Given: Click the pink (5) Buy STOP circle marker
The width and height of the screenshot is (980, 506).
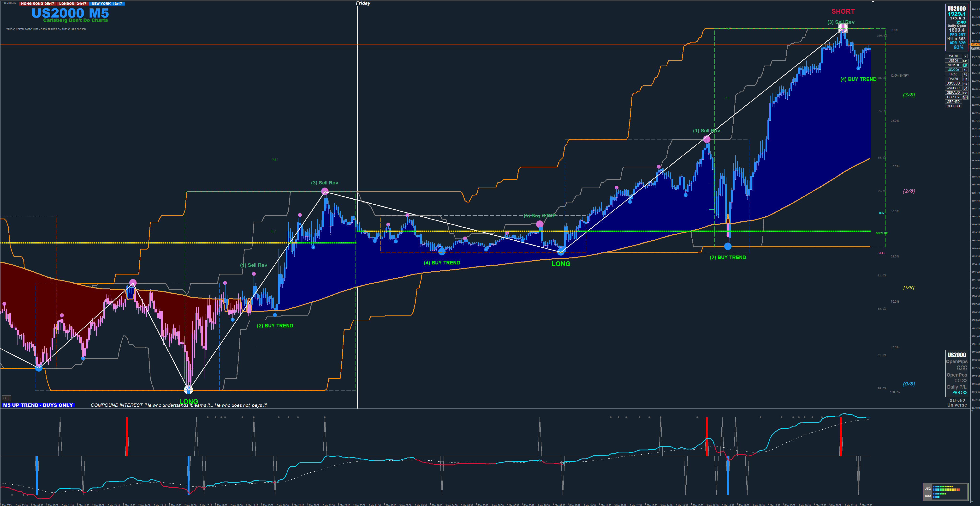Looking at the screenshot, I should click(x=540, y=224).
